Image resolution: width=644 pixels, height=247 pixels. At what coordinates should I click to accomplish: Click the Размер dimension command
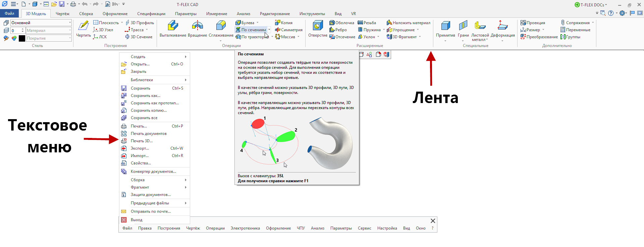coord(530,30)
